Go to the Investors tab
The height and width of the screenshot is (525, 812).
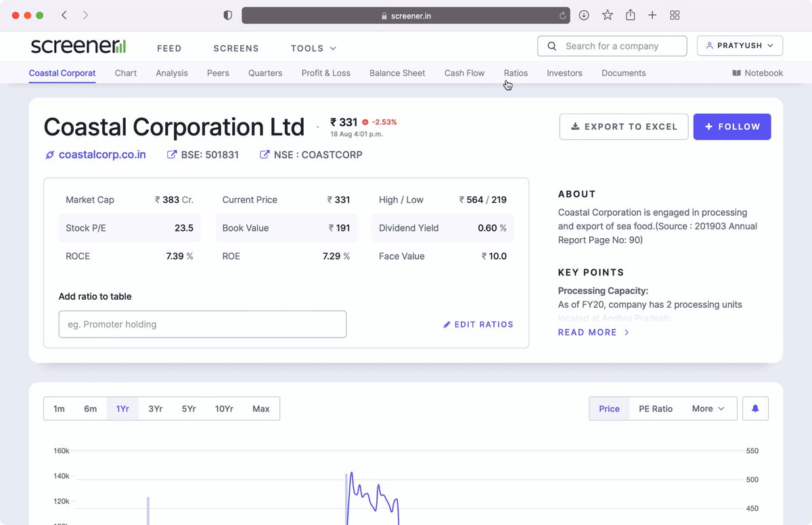[x=564, y=73]
